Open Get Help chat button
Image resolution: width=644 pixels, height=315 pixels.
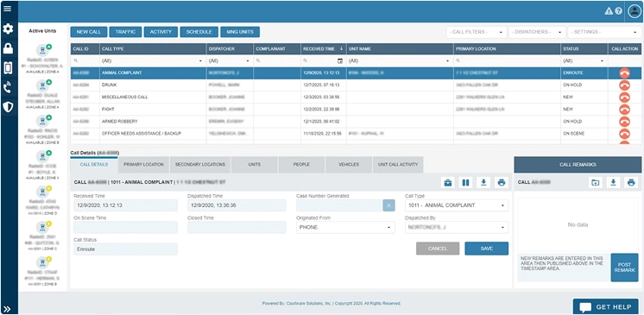(x=605, y=306)
